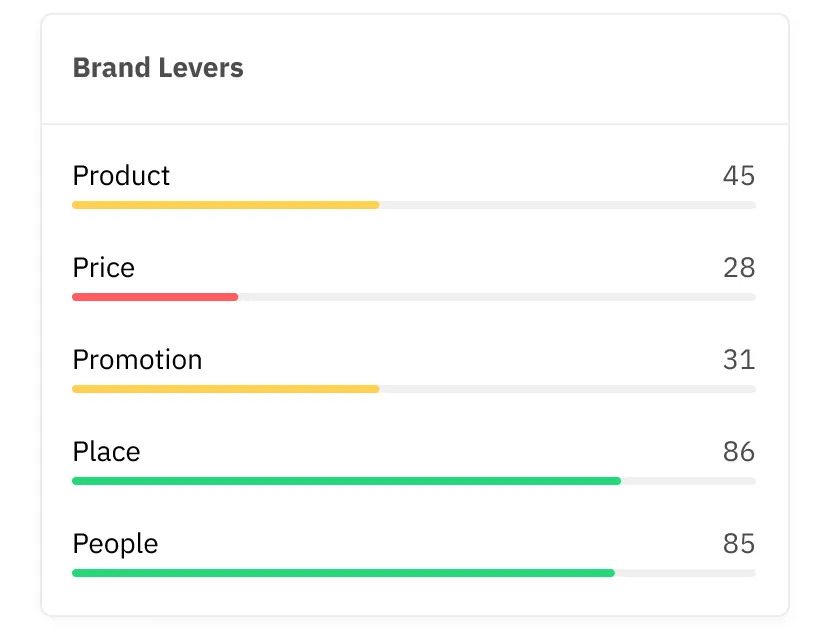This screenshot has width=822, height=640.
Task: Select the Price label
Action: 104,268
